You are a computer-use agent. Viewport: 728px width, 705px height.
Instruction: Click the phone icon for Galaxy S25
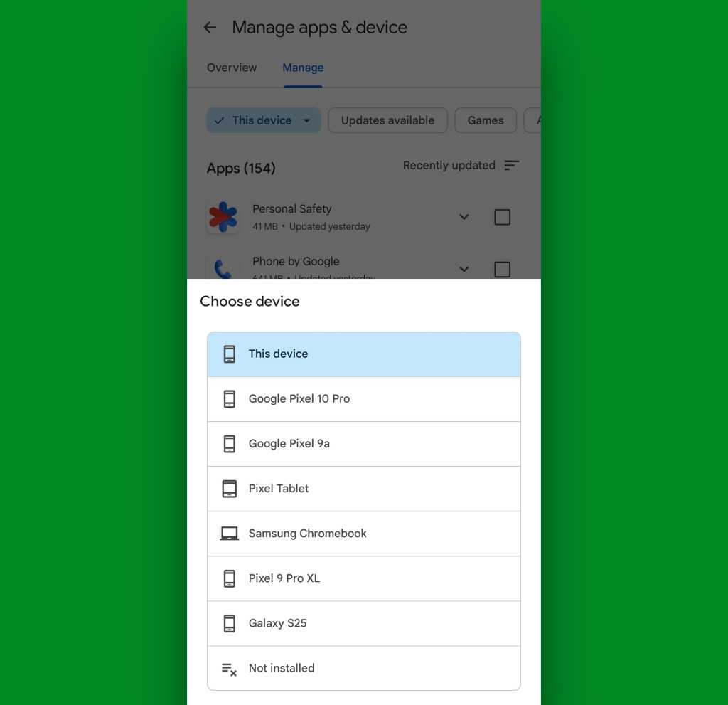(x=230, y=623)
